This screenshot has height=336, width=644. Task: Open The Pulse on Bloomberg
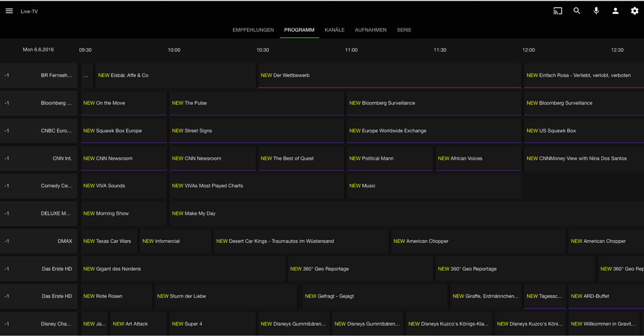tap(257, 103)
